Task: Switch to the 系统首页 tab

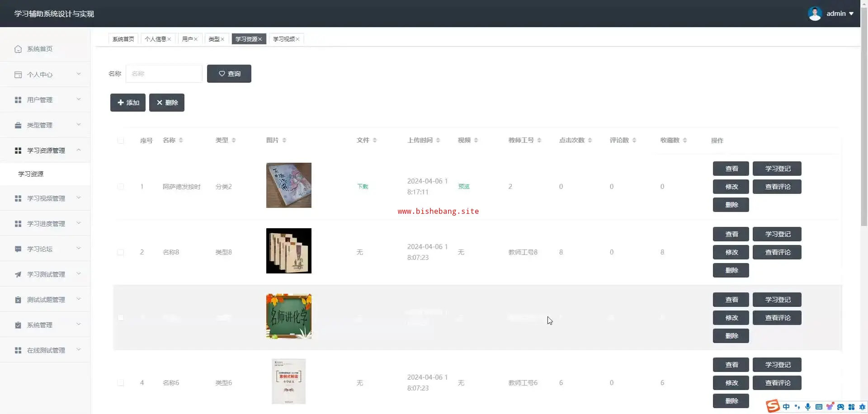Action: 123,39
